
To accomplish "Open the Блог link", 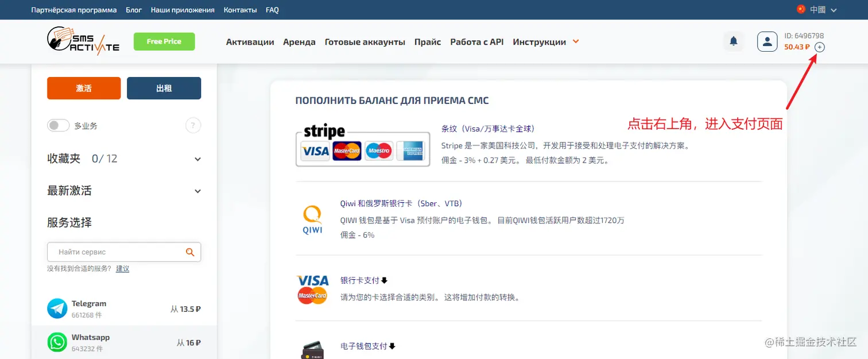I will click(x=134, y=10).
